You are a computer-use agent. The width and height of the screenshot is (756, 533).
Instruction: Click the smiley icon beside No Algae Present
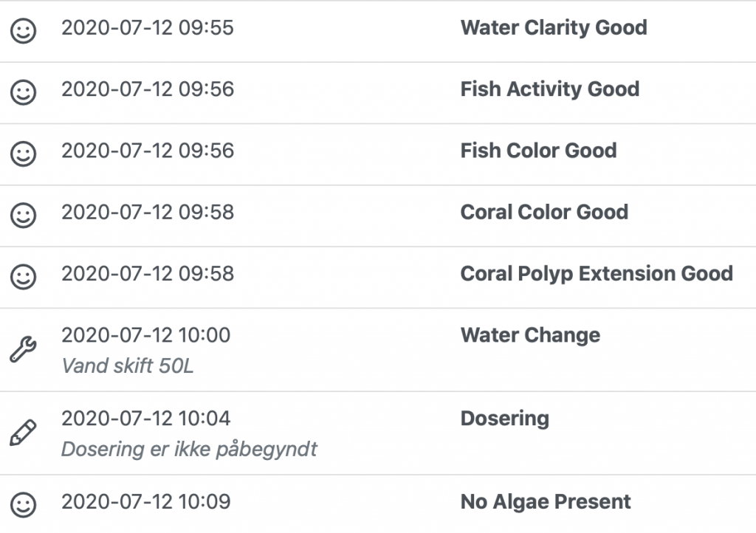(x=24, y=505)
